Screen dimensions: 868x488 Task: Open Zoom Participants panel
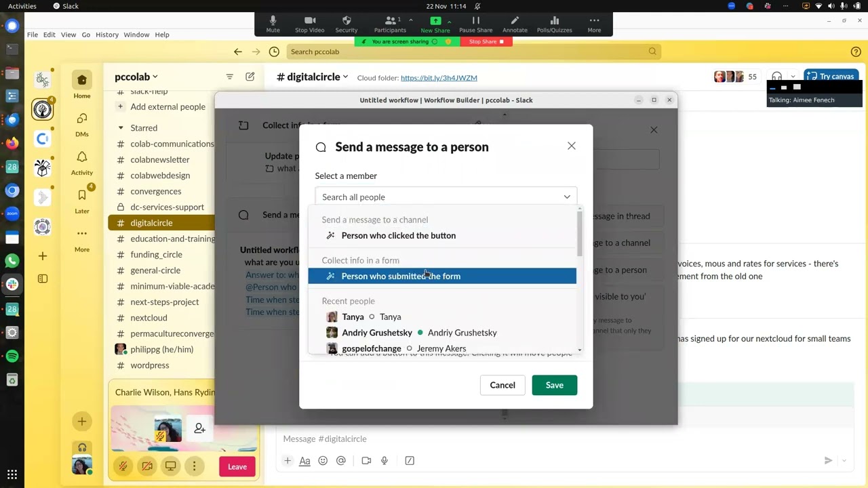(390, 24)
